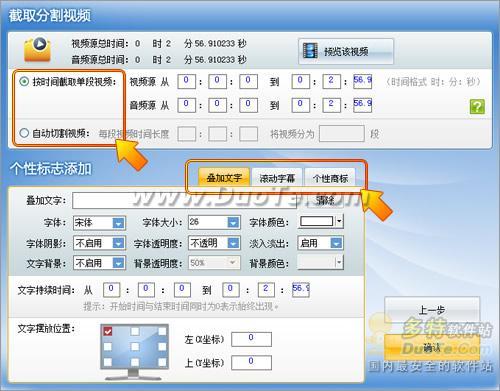The width and height of the screenshot is (500, 391).
Task: Select top-center position checkbox on monitor
Action: 135,331
